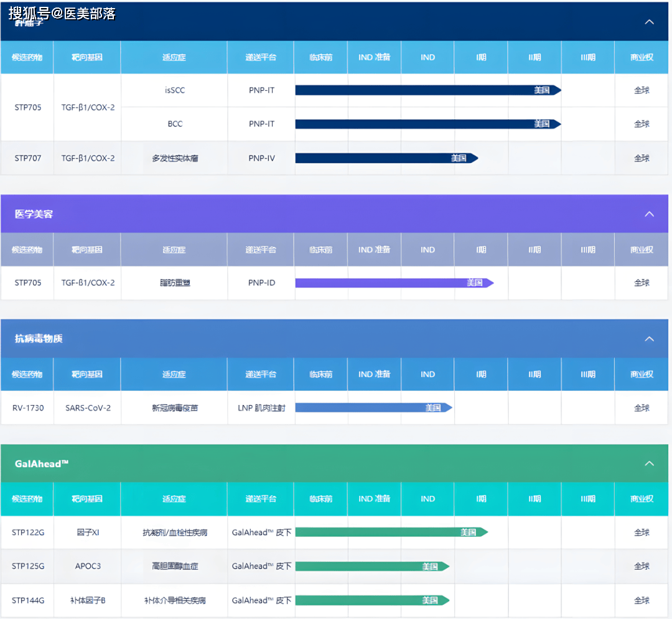Collapse the 抗病毒物质 section chevron
Viewport: 672px width, 619px height.
(649, 339)
